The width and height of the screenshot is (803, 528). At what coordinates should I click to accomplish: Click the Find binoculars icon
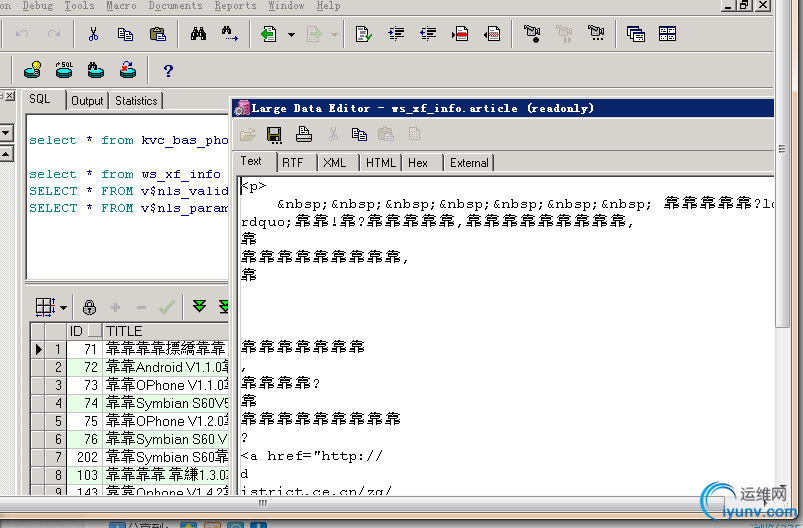pyautogui.click(x=198, y=35)
